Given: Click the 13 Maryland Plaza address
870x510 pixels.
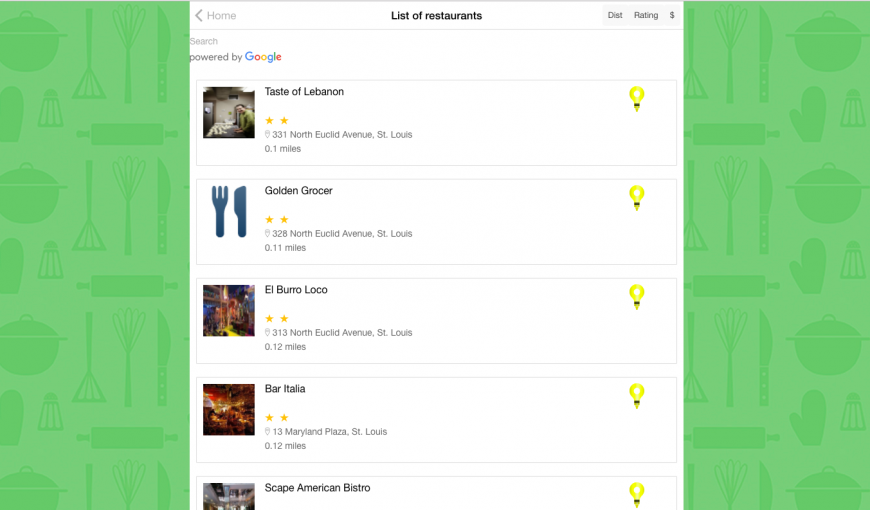Looking at the screenshot, I should tap(330, 431).
